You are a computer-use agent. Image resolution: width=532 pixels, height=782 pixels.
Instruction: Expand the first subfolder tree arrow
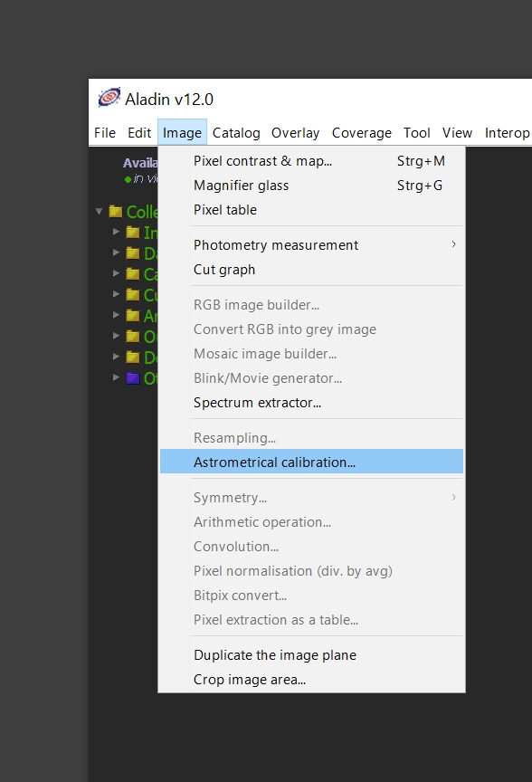coord(116,232)
